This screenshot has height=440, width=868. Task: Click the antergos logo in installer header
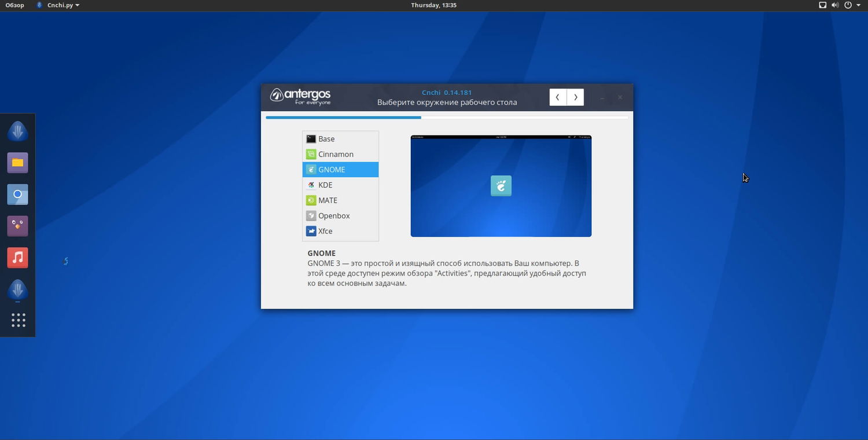[x=300, y=97]
